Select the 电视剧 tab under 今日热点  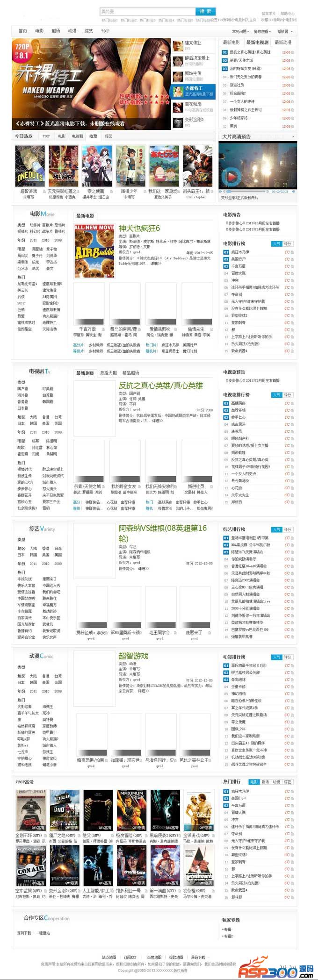[77, 136]
